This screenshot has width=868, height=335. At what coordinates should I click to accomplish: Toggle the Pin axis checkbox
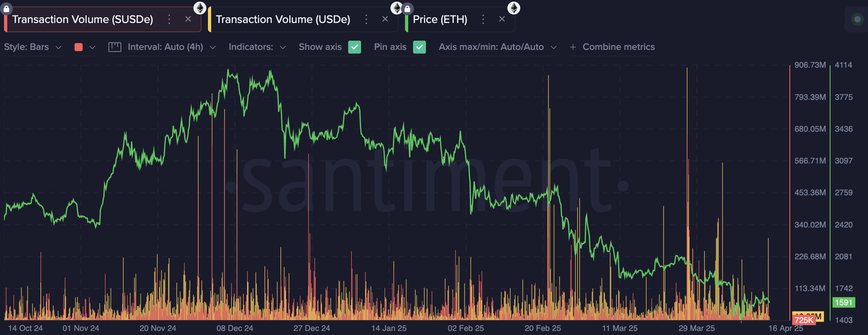tap(419, 47)
